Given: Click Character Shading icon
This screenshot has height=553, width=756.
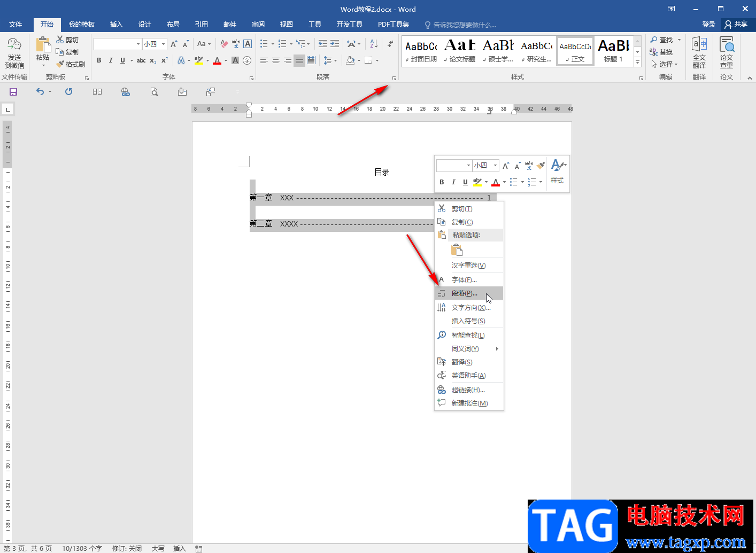Looking at the screenshot, I should click(x=235, y=60).
